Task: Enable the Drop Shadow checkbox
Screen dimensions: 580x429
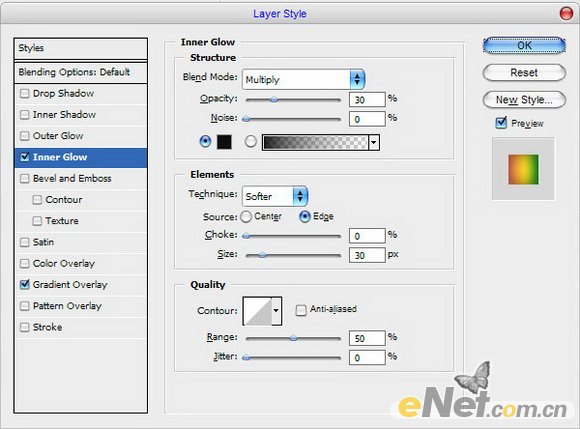Action: point(24,94)
